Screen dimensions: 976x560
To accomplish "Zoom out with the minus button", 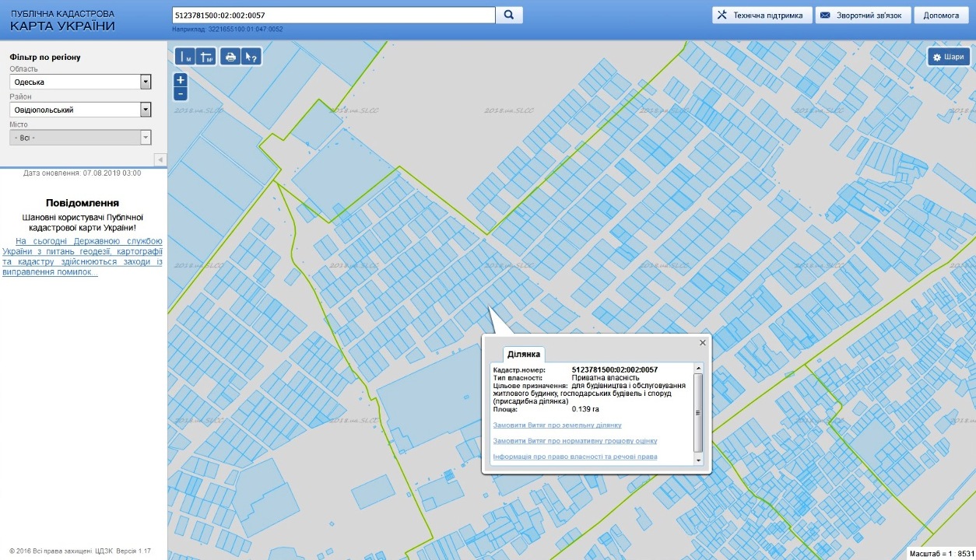I will click(x=181, y=94).
